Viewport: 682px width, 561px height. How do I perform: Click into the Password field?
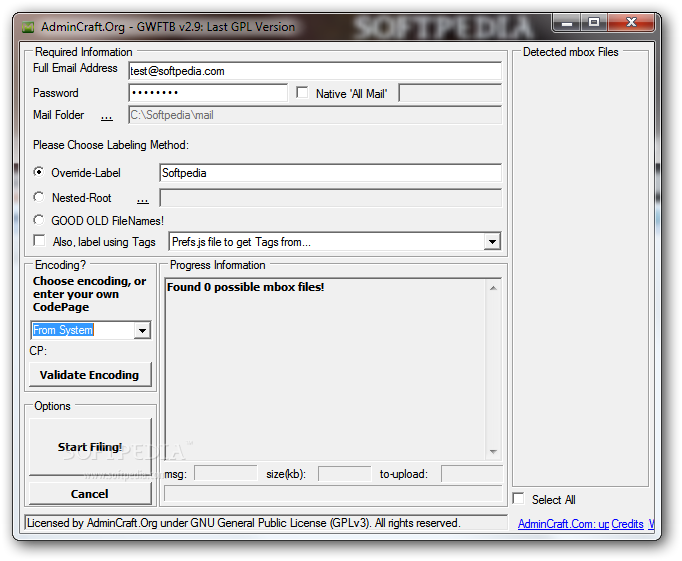(x=208, y=93)
